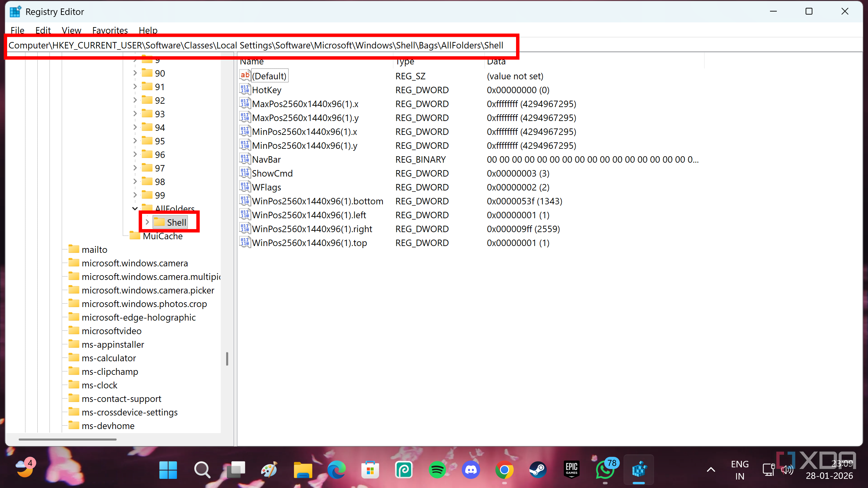Select microsoft.windows.camera.picker key

coord(148,290)
